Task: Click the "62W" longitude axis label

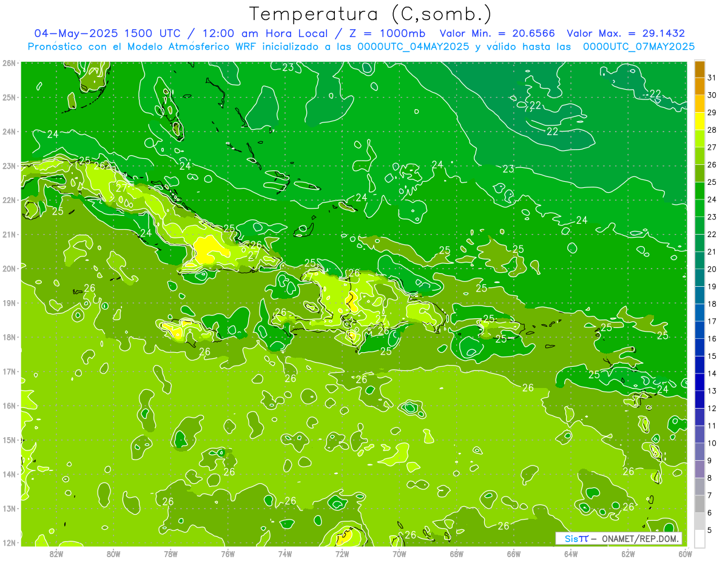Action: [628, 554]
